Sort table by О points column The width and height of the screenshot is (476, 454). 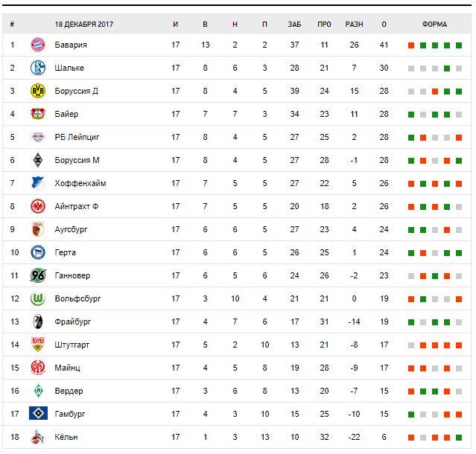coord(384,25)
